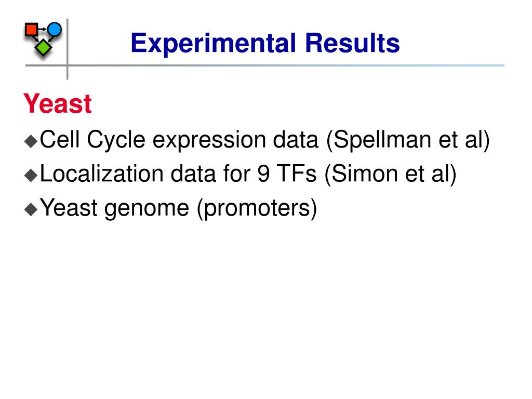Viewport: 532px width, 399px height.
Task: Click the Simon et al citation
Action: pos(391,174)
